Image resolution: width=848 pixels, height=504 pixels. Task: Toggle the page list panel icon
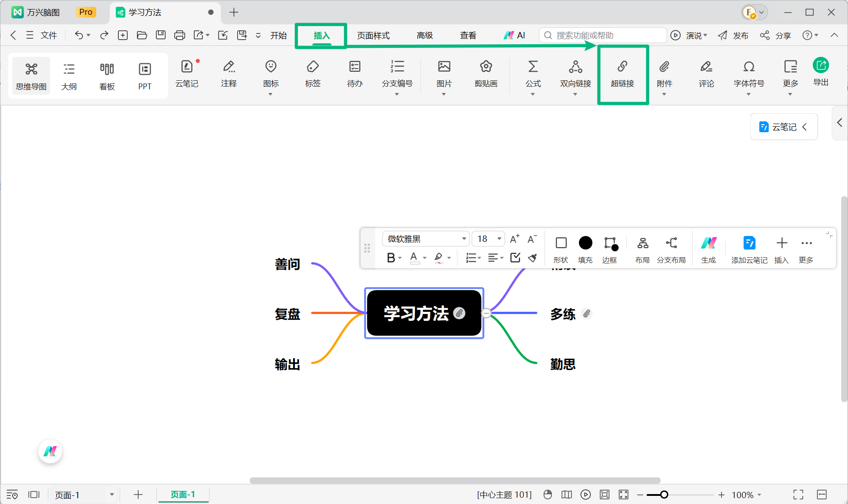pos(12,495)
